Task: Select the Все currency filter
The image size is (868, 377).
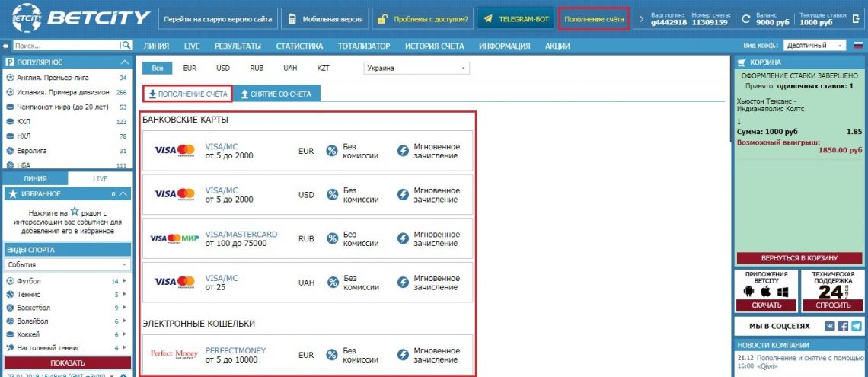Action: point(158,68)
